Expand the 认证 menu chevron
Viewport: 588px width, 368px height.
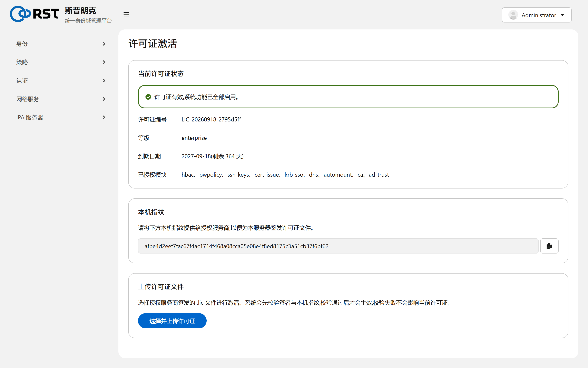click(104, 81)
